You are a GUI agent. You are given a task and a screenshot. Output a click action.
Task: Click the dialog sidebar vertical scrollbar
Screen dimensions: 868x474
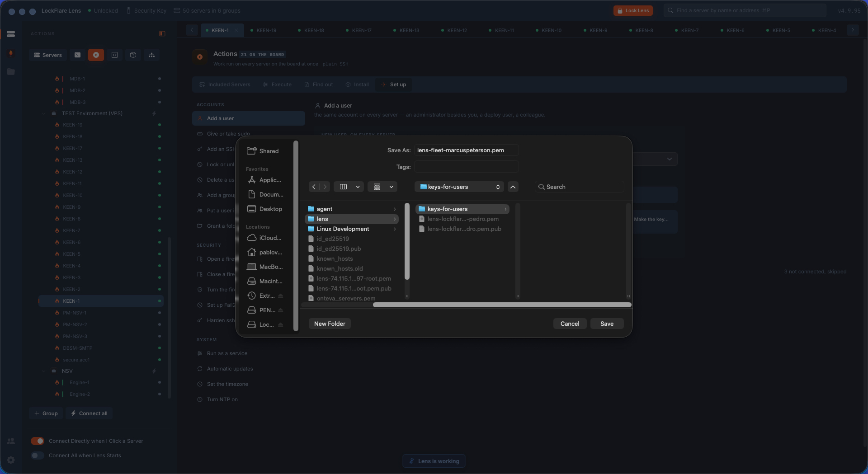296,236
